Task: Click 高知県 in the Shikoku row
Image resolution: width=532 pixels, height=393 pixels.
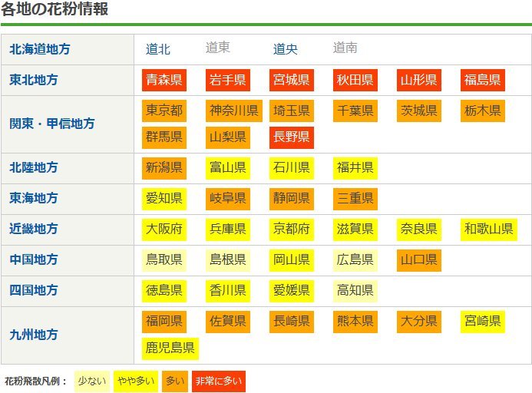Action: pyautogui.click(x=355, y=290)
